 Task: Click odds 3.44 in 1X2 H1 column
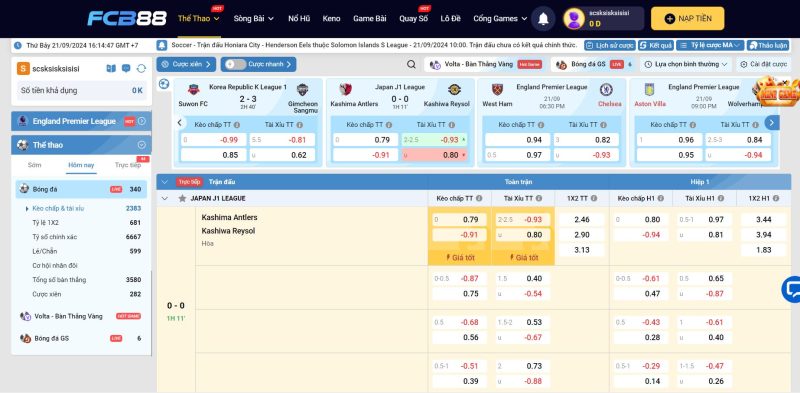(763, 219)
